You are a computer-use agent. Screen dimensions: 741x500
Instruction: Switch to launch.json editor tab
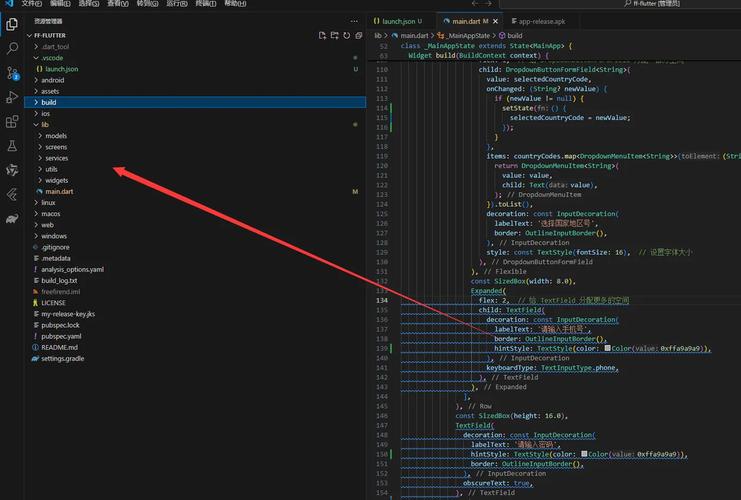tap(395, 20)
